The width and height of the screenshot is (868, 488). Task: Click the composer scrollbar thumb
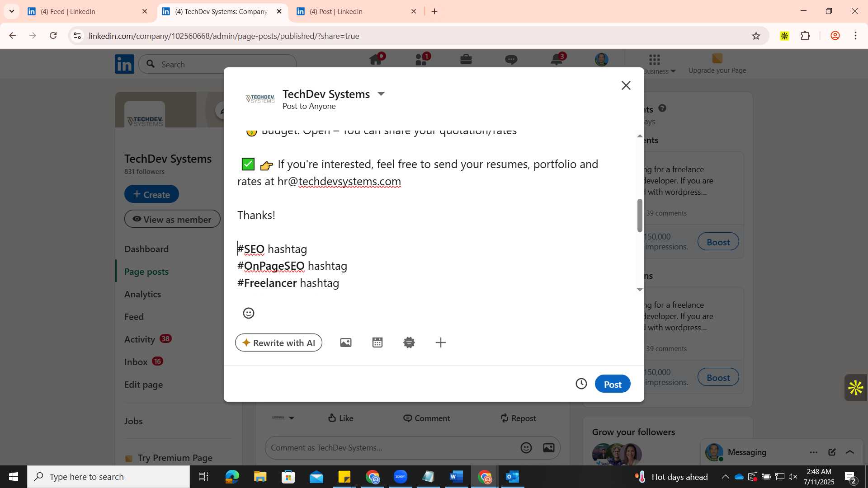coord(640,216)
